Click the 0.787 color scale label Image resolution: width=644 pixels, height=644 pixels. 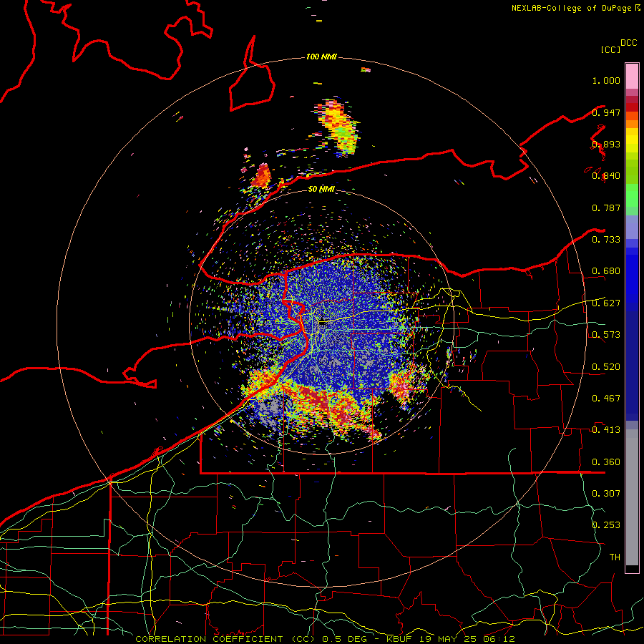click(606, 208)
